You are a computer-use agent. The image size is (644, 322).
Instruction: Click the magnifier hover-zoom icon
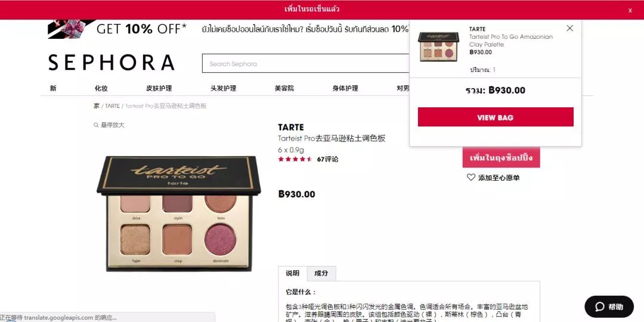point(95,125)
